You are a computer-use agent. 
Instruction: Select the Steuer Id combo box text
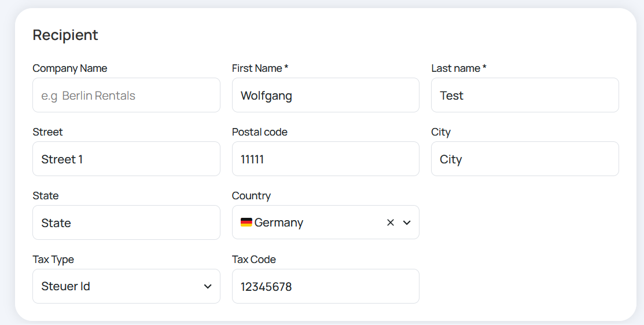(66, 286)
